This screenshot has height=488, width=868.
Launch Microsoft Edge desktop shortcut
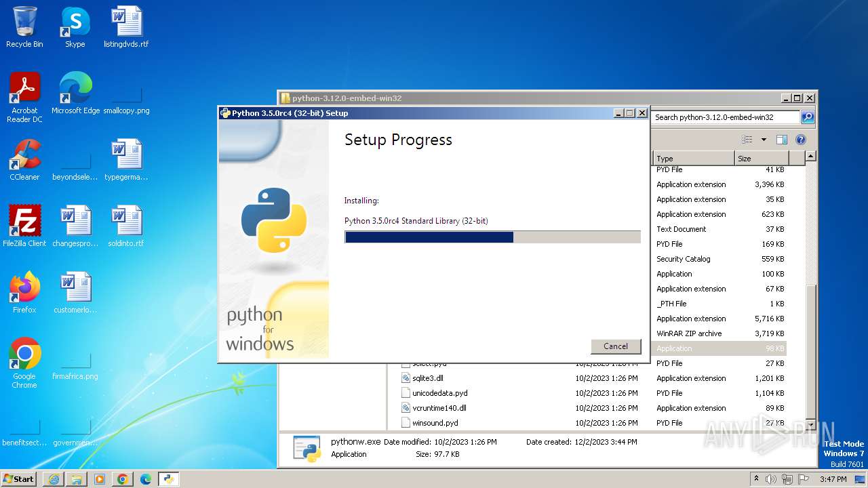(75, 94)
